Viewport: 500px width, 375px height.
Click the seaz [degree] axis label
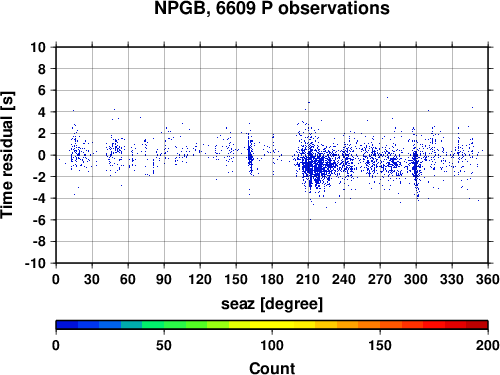272,304
